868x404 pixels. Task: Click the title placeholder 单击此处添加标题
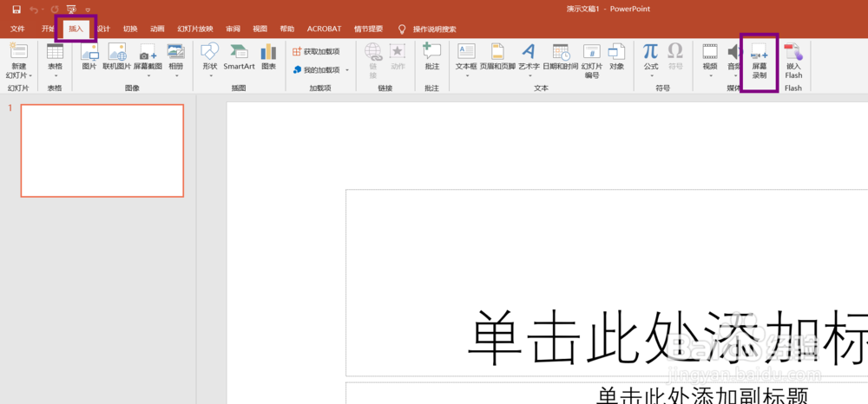[607, 283]
